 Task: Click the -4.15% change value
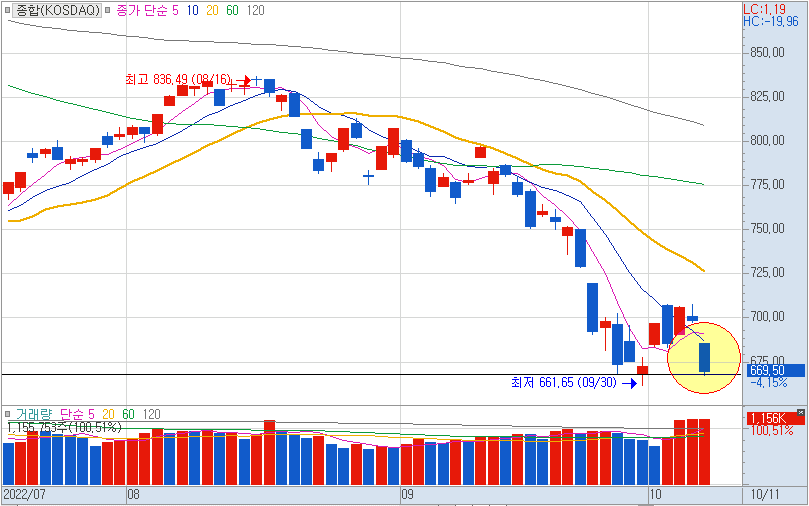pos(769,383)
